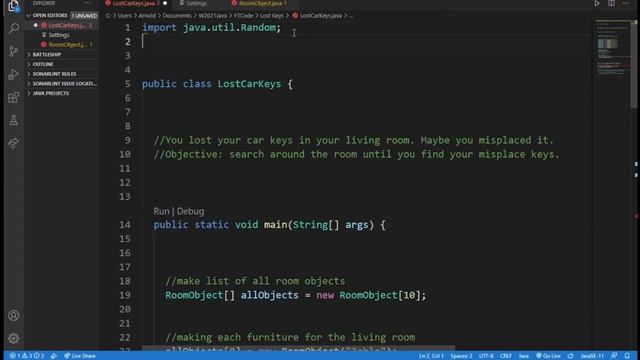
Task: Open the Search view icon
Action: click(x=13, y=28)
